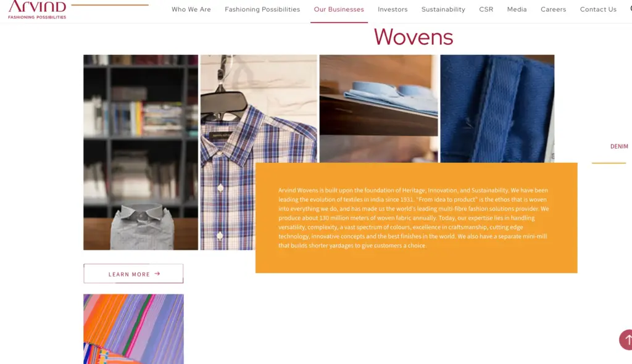
Task: Click the scroll-to-top arrow button
Action: [x=626, y=339]
